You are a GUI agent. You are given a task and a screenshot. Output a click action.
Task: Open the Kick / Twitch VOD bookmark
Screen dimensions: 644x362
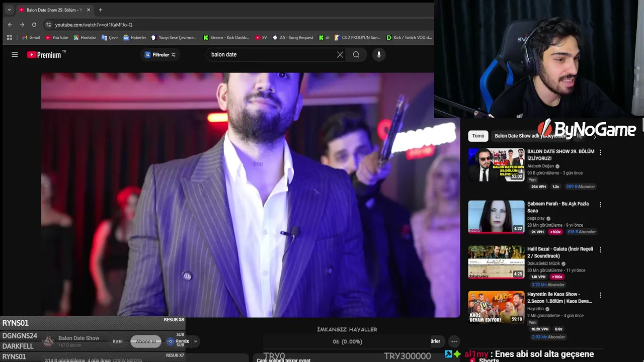[x=409, y=38]
